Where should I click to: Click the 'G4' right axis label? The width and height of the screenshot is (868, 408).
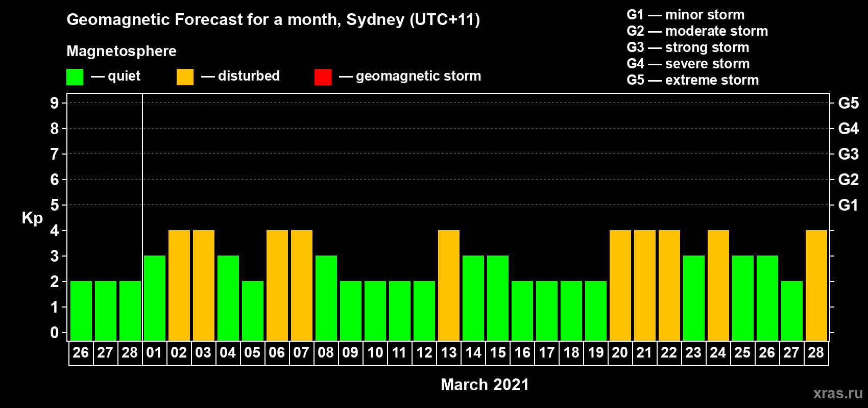(849, 129)
